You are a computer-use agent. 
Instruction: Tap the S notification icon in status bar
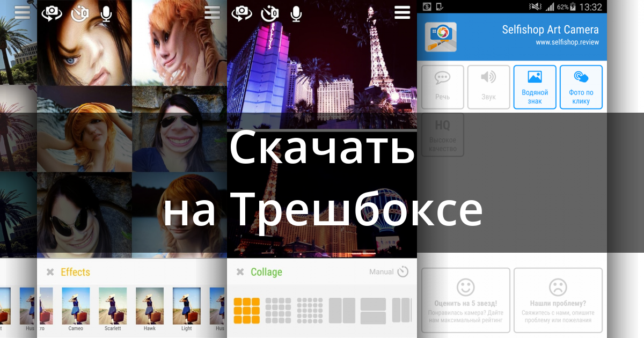[427, 7]
